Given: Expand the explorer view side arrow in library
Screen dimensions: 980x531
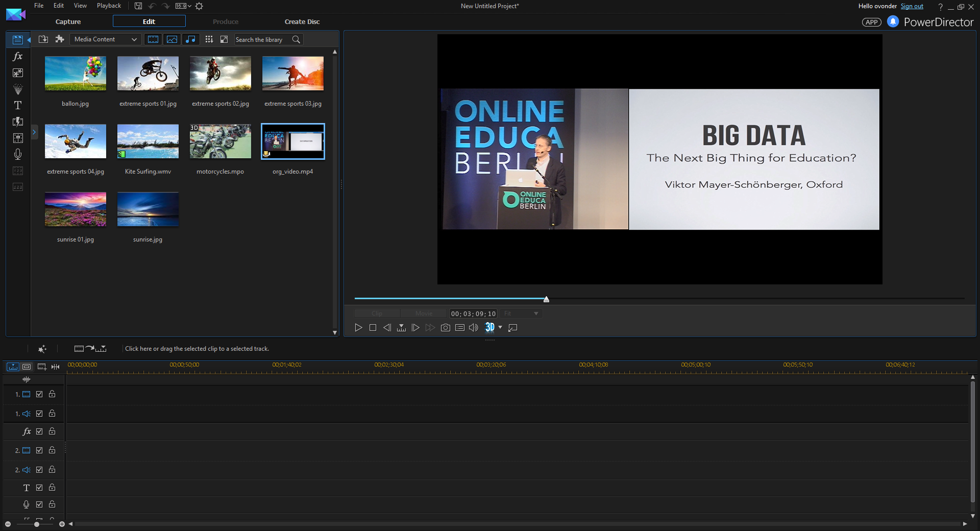Looking at the screenshot, I should pyautogui.click(x=34, y=132).
